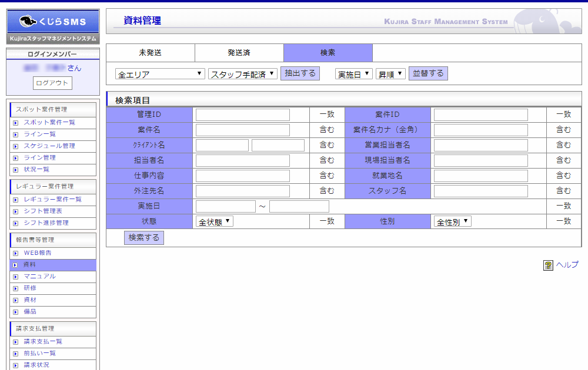588x370 pixels.
Task: Select the highlighted 資料 sidebar item
Action: (x=53, y=265)
